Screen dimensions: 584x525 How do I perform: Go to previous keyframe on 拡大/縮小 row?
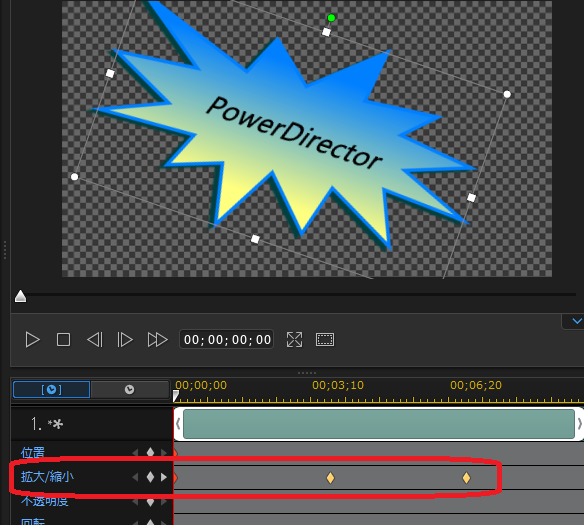click(135, 477)
